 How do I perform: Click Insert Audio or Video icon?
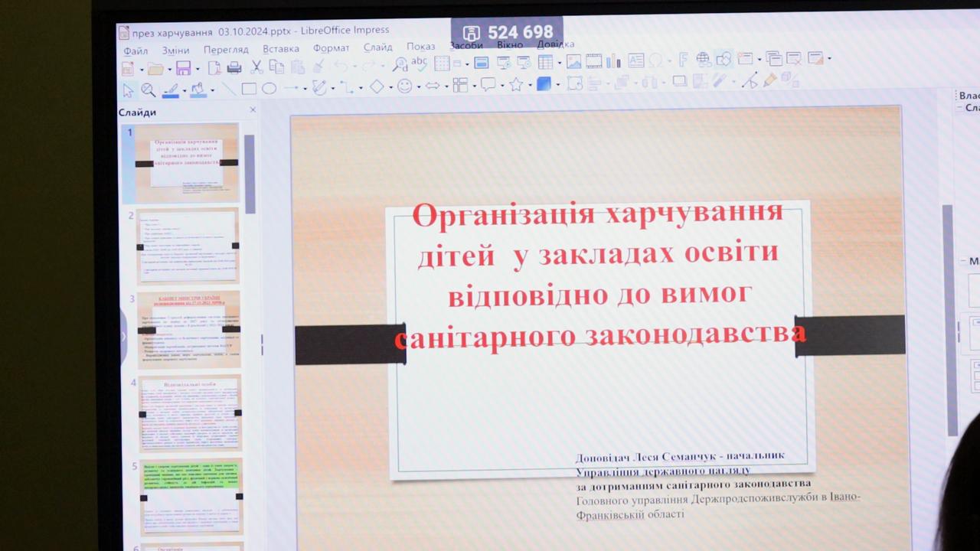(594, 61)
